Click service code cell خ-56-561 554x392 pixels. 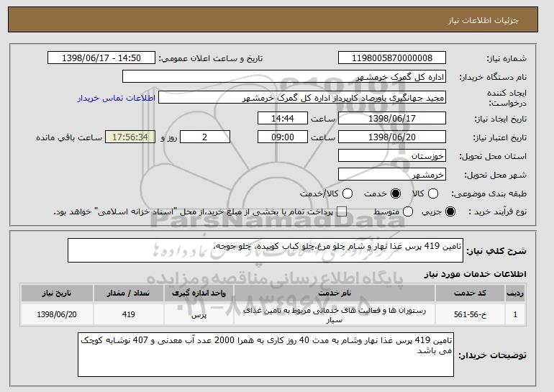pyautogui.click(x=470, y=314)
